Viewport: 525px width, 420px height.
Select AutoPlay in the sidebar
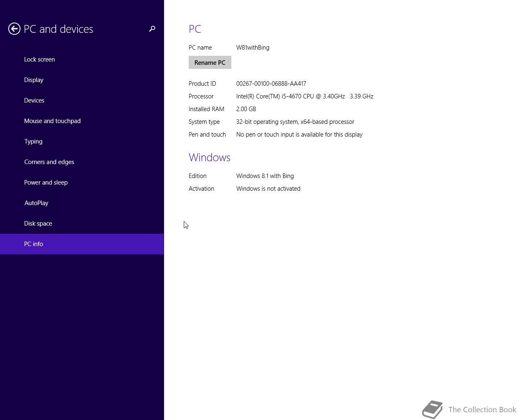[82, 203]
